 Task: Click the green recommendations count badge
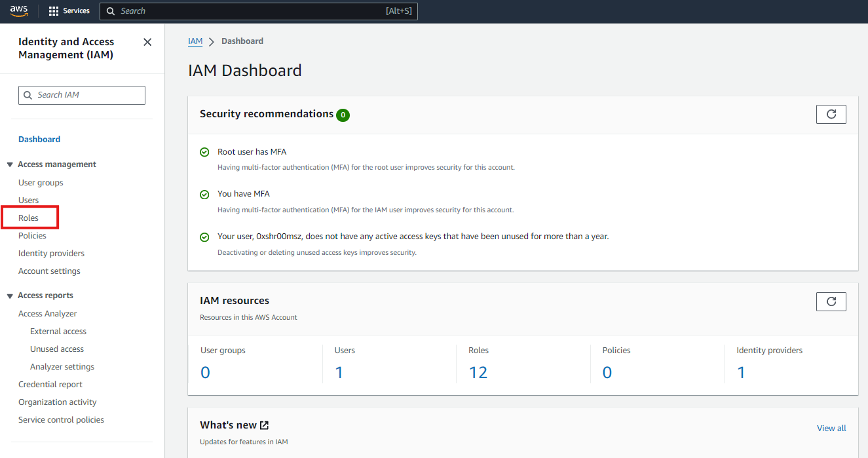[x=343, y=115]
